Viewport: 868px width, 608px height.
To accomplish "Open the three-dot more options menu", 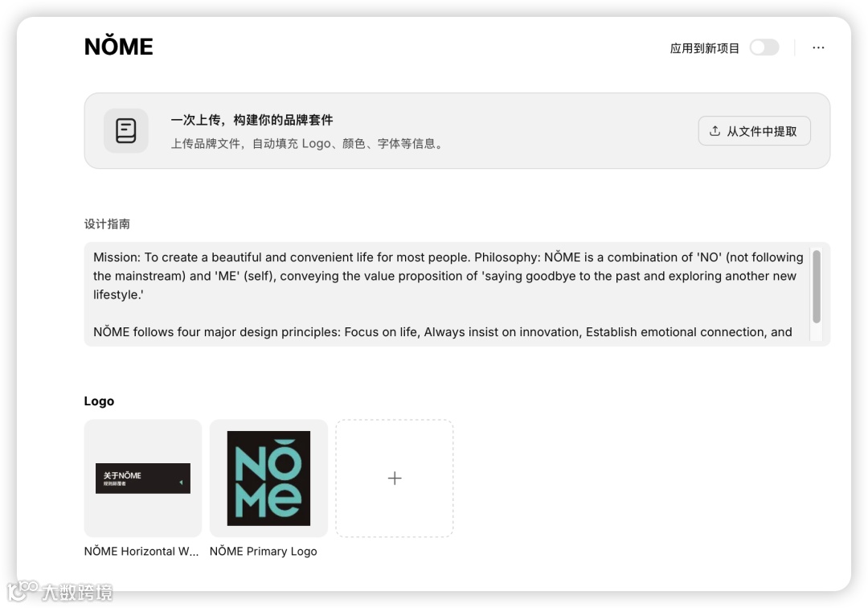I will pyautogui.click(x=818, y=47).
